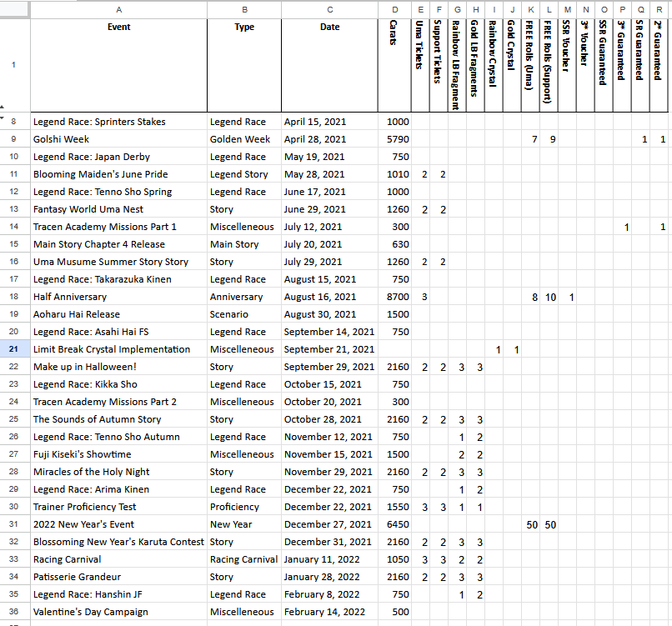Select The Sounds of Autumn Story cell
672x626 pixels.
(118, 419)
